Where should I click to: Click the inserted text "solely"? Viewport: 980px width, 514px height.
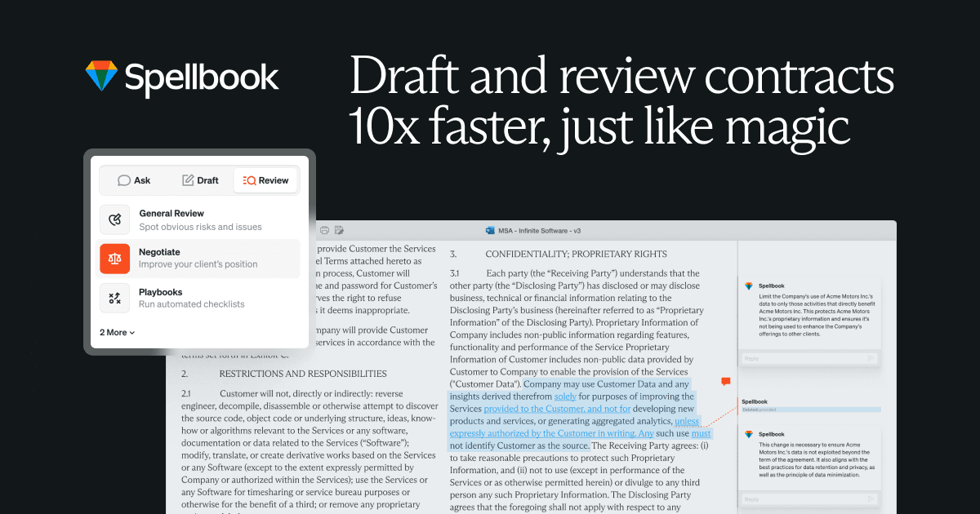(565, 397)
